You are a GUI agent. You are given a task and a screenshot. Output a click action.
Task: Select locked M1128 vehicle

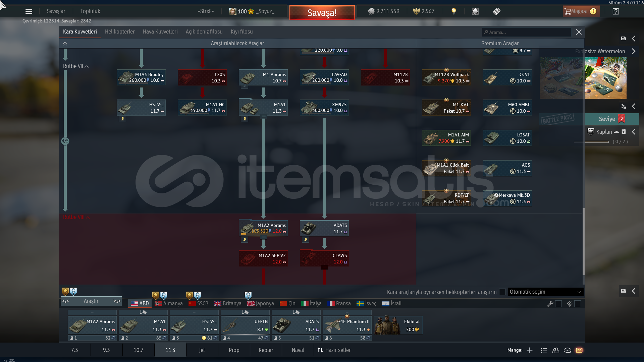[x=385, y=77]
